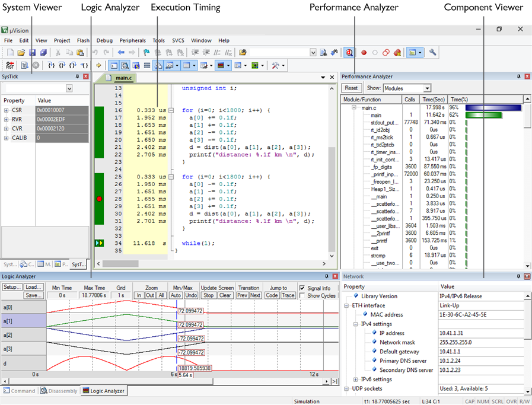Click the Save file toolbar icon
Screen dimensions: 532x405
tap(32, 53)
